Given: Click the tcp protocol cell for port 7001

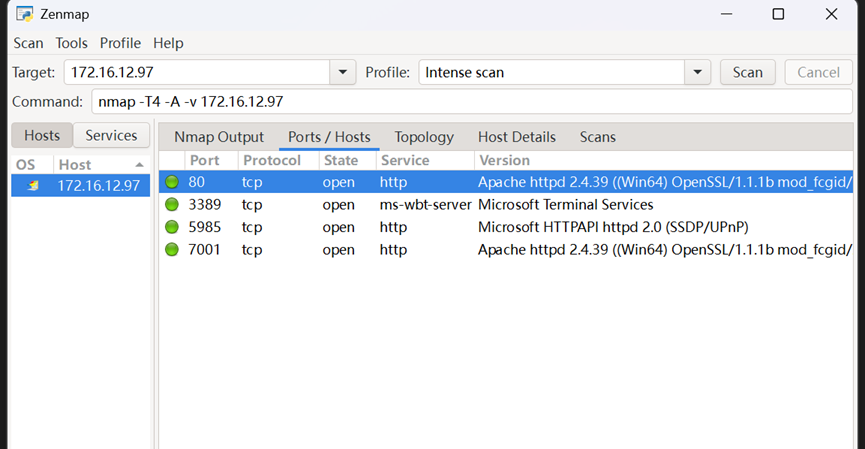Looking at the screenshot, I should [x=252, y=250].
